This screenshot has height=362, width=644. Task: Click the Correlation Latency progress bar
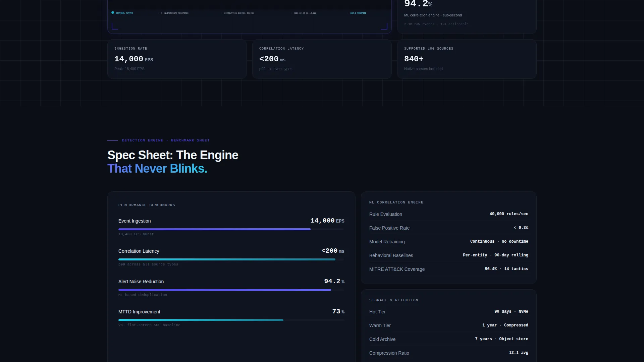pos(231,259)
